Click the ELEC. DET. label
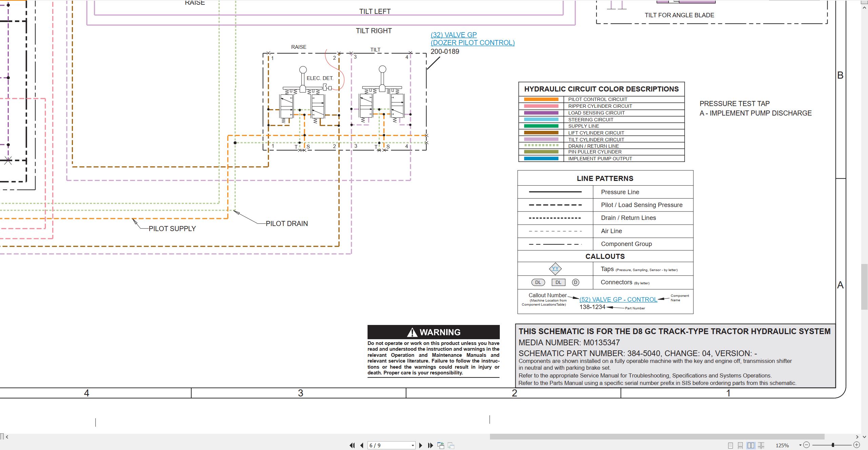Screen dimensions: 868x450 (x=320, y=78)
